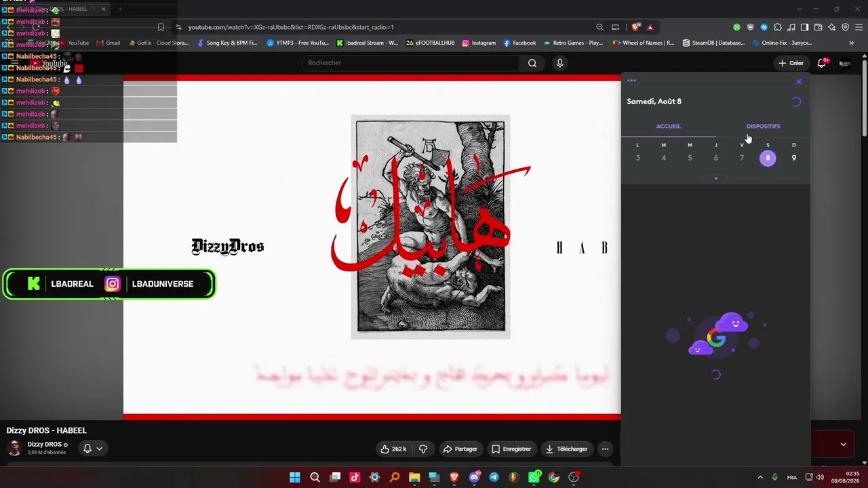Open YouTube notifications bell

[822, 63]
